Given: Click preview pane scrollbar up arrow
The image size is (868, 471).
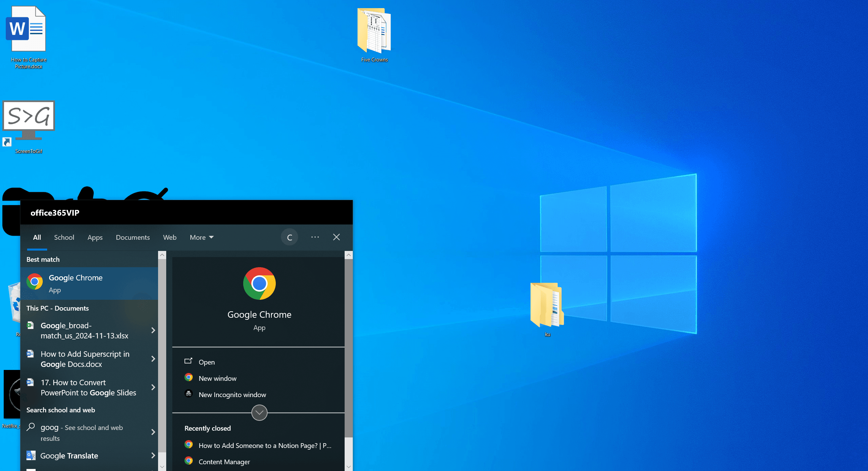Looking at the screenshot, I should 348,255.
